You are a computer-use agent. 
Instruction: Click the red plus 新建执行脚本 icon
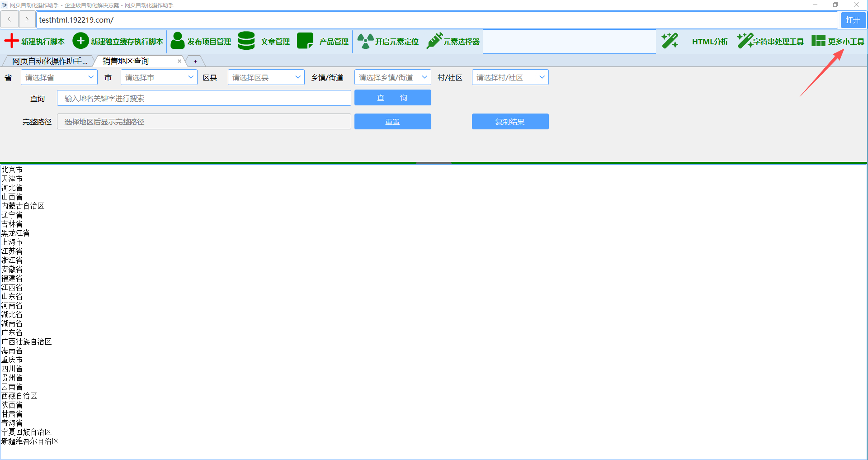point(11,41)
